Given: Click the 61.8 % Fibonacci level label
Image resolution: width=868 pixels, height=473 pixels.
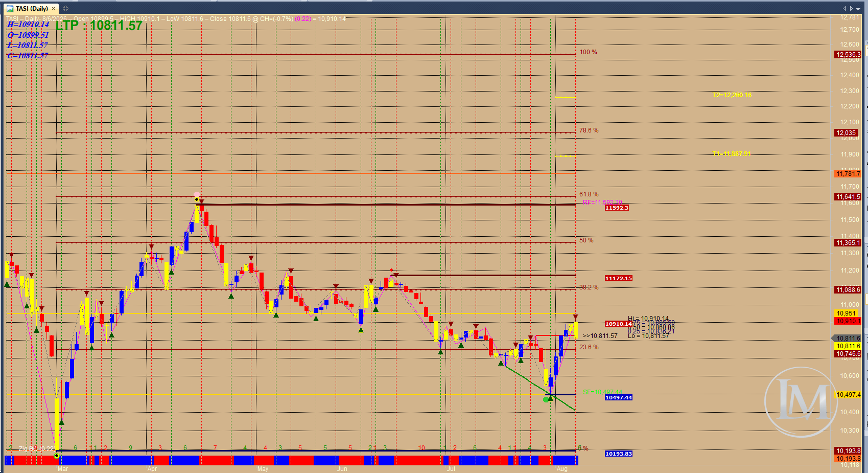Looking at the screenshot, I should coord(589,194).
